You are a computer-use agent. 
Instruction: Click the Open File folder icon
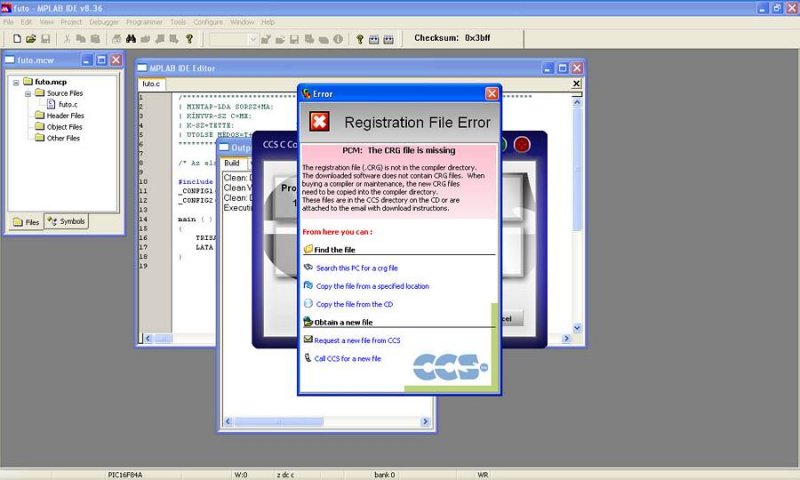(x=31, y=39)
